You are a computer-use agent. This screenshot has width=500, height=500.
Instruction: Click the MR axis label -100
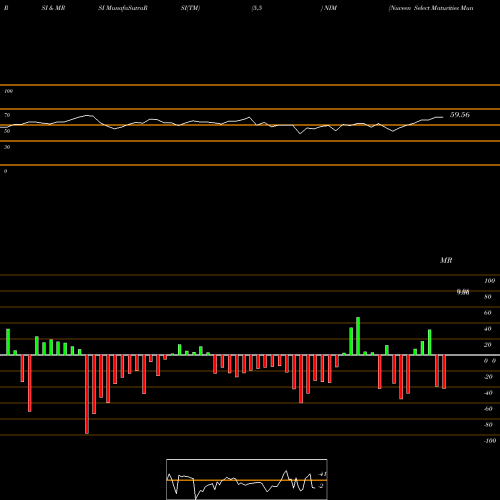click(x=490, y=441)
